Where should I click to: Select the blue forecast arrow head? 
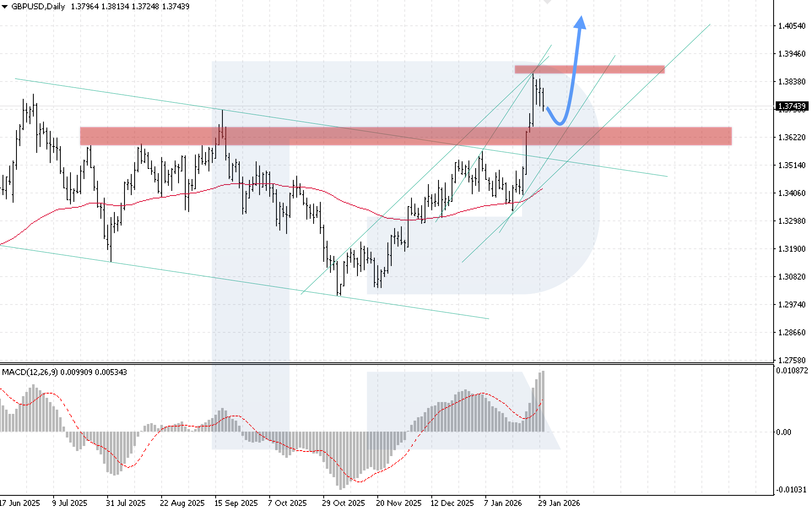coord(581,22)
